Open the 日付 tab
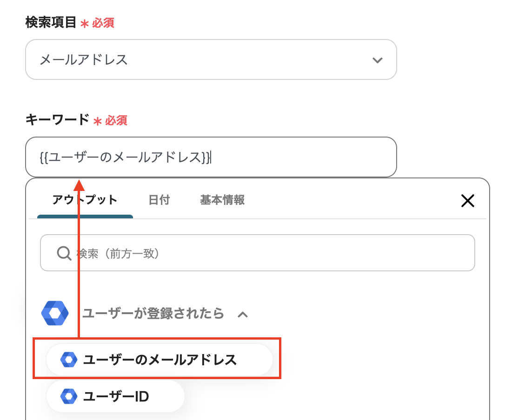Image resolution: width=518 pixels, height=420 pixels. pos(159,200)
